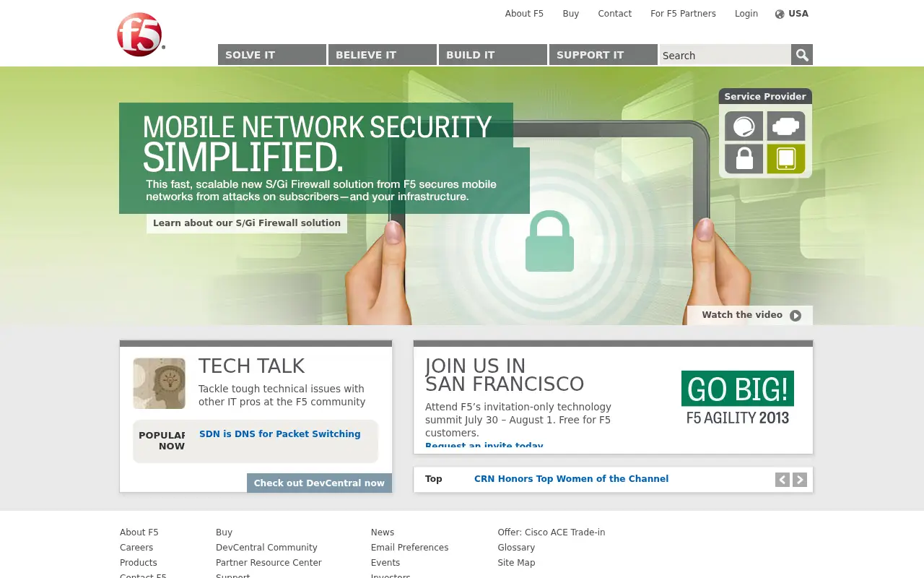Viewport: 924px width, 578px height.
Task: Click the Watch the video button
Action: 750,315
